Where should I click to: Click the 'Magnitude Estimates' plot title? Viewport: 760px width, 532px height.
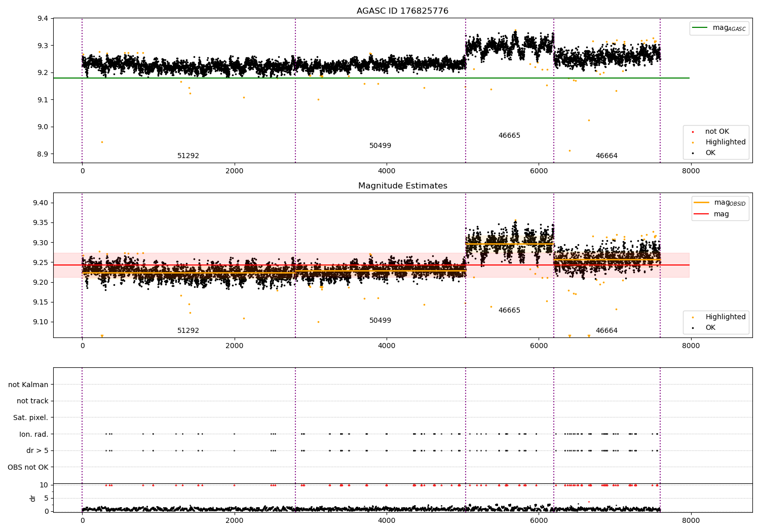[x=402, y=186]
